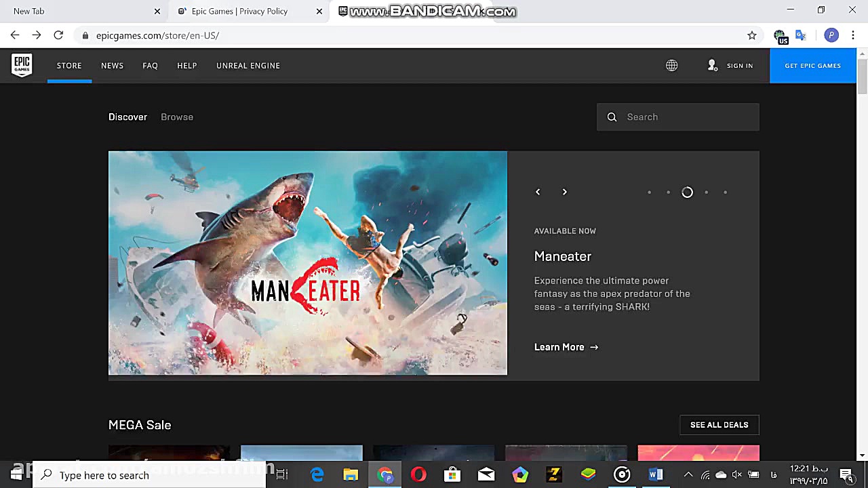Click the Google Translate extension icon
This screenshot has width=868, height=488.
801,35
